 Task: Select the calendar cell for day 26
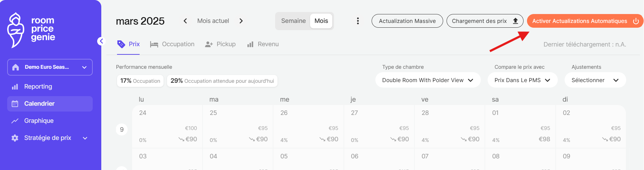[x=308, y=127]
